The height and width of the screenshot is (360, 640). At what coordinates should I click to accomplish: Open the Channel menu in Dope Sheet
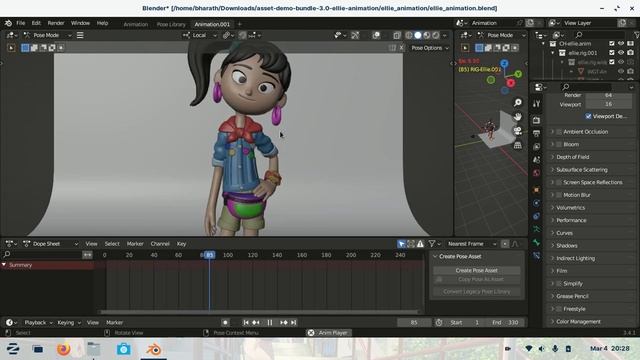pos(160,244)
